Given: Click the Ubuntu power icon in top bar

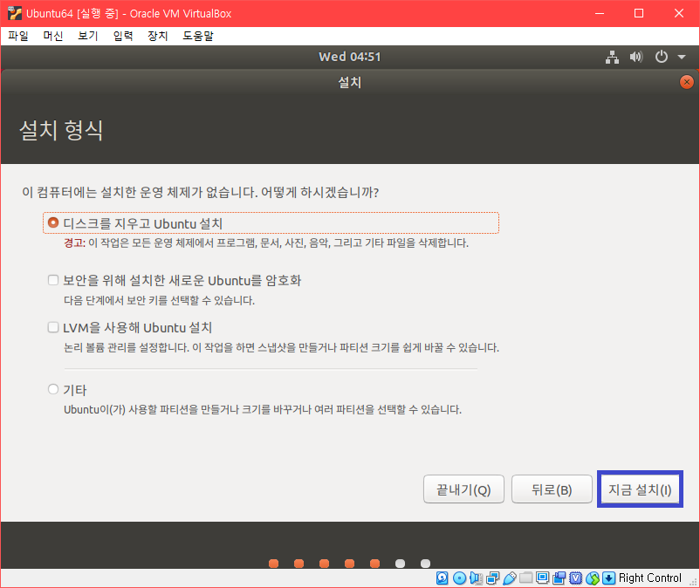Looking at the screenshot, I should [662, 57].
